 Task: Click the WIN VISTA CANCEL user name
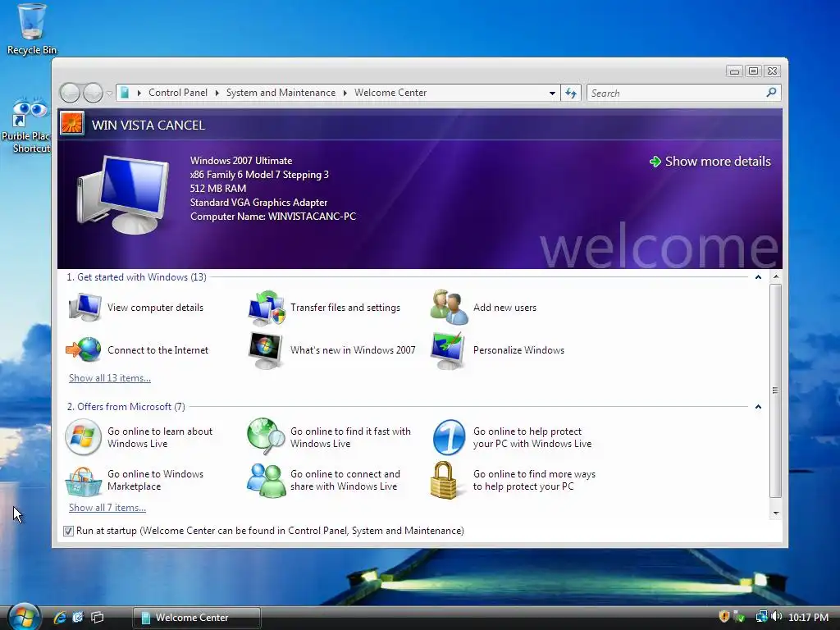(148, 125)
